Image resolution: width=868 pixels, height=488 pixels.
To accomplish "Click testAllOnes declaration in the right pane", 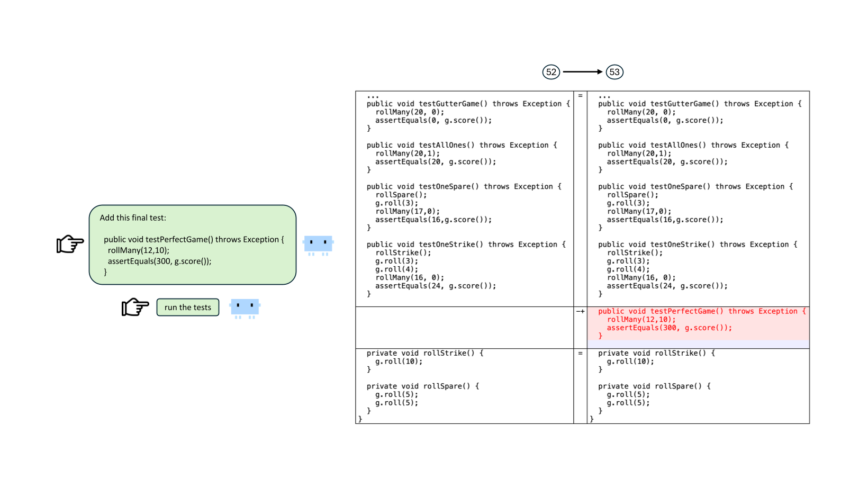I will click(693, 145).
